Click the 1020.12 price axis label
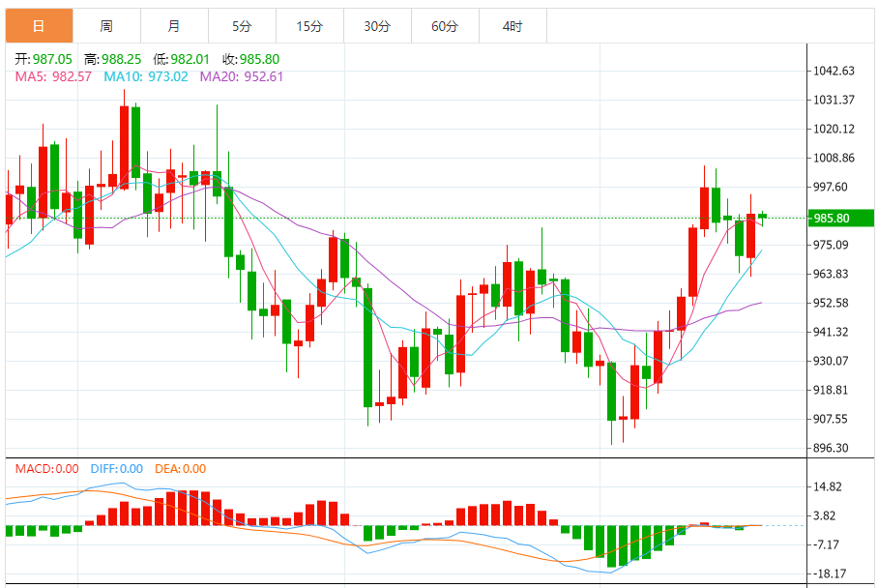878x588 pixels. click(834, 129)
